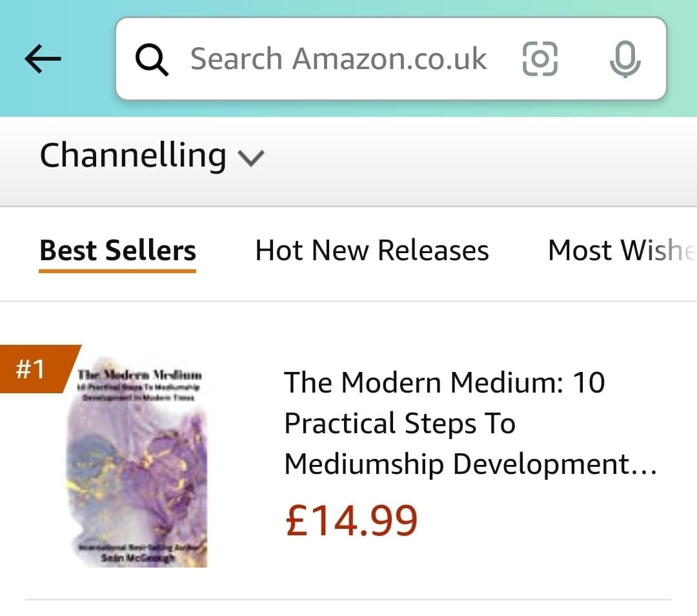The image size is (697, 616).
Task: Open the Channelling category dropdown
Action: (133, 156)
